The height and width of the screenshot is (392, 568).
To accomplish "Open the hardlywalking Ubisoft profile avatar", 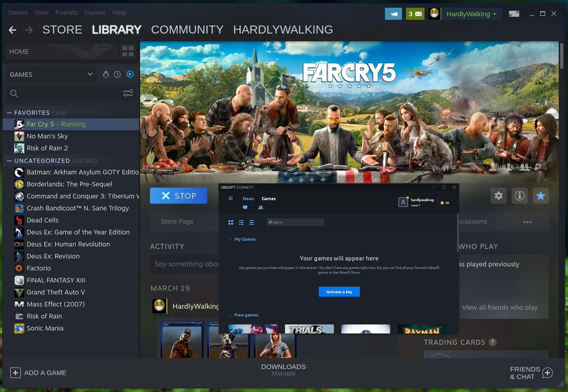I will [x=403, y=202].
